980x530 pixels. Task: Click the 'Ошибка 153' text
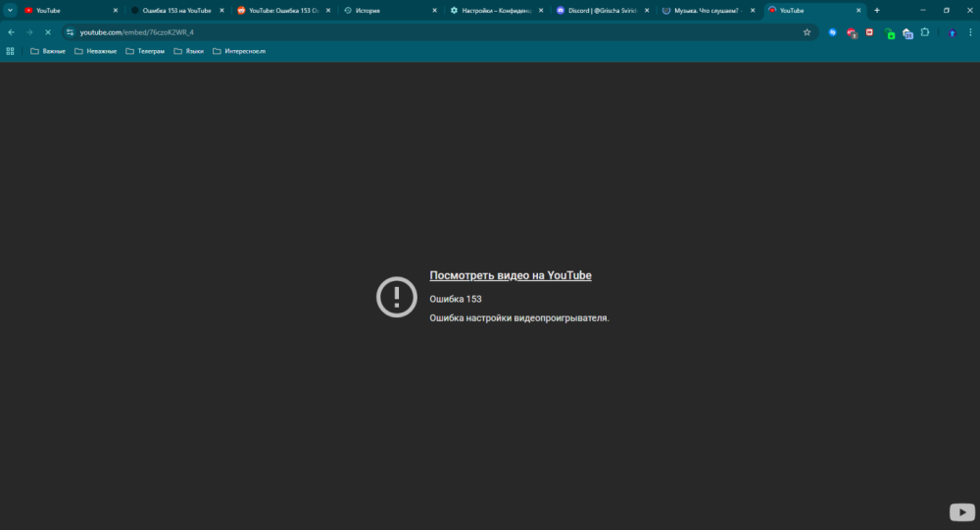point(456,300)
